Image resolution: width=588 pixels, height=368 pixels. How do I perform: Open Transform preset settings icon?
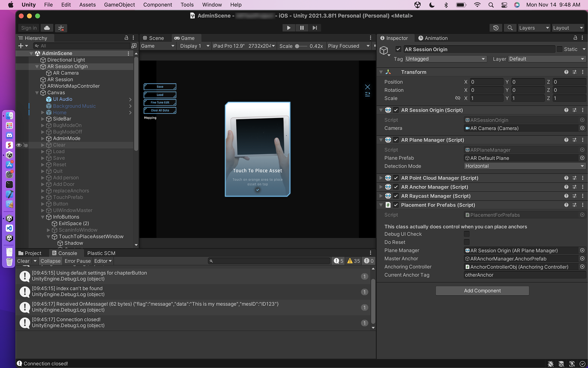pyautogui.click(x=575, y=72)
